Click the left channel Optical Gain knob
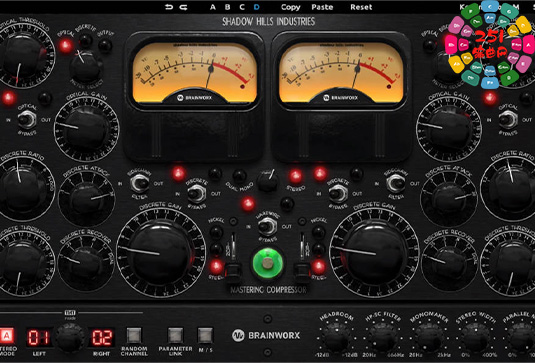The image size is (535, 363). [86, 129]
